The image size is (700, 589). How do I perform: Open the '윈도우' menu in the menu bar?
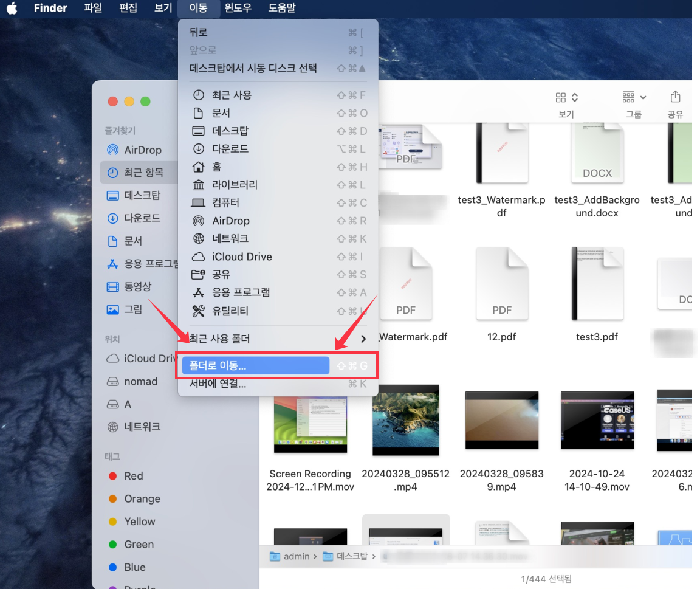click(x=238, y=9)
